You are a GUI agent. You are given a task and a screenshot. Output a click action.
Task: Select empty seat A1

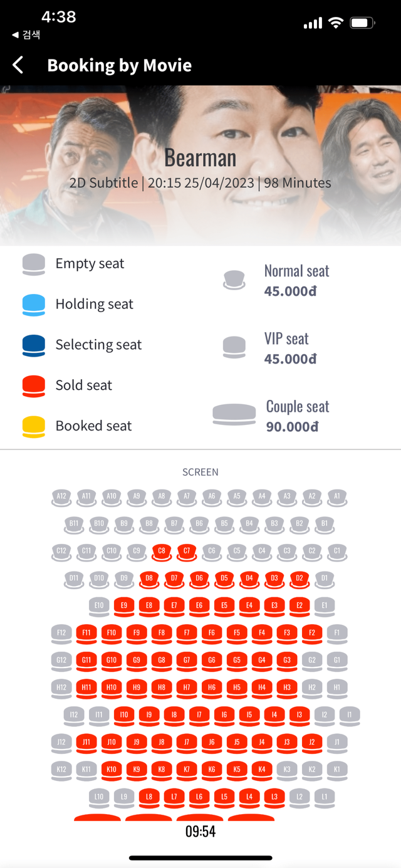tap(337, 497)
